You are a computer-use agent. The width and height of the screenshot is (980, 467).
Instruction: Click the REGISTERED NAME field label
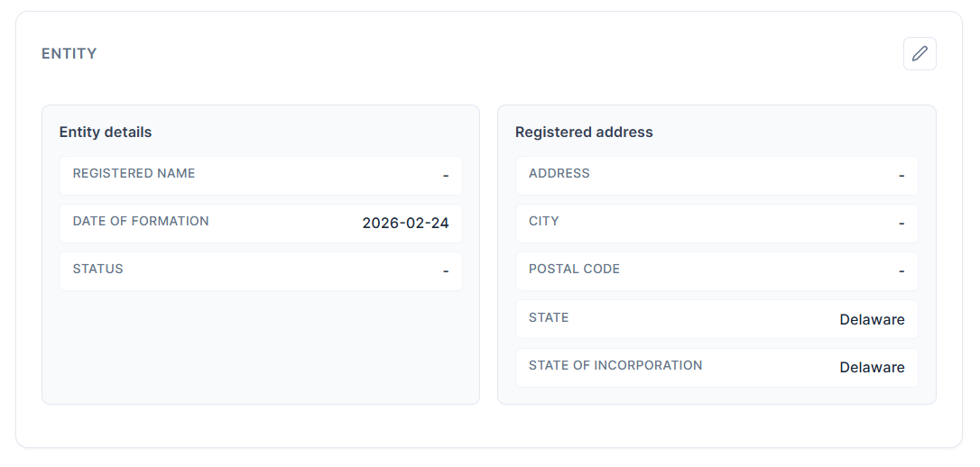[x=134, y=174]
